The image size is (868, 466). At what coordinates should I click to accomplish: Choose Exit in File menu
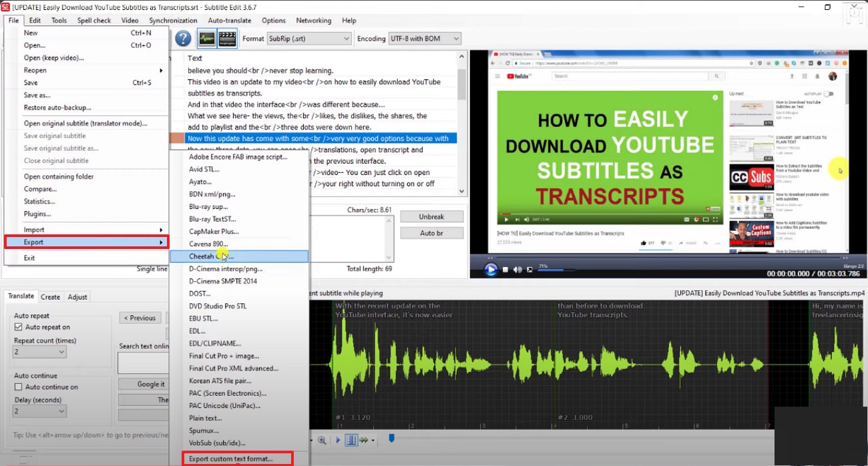click(x=87, y=258)
